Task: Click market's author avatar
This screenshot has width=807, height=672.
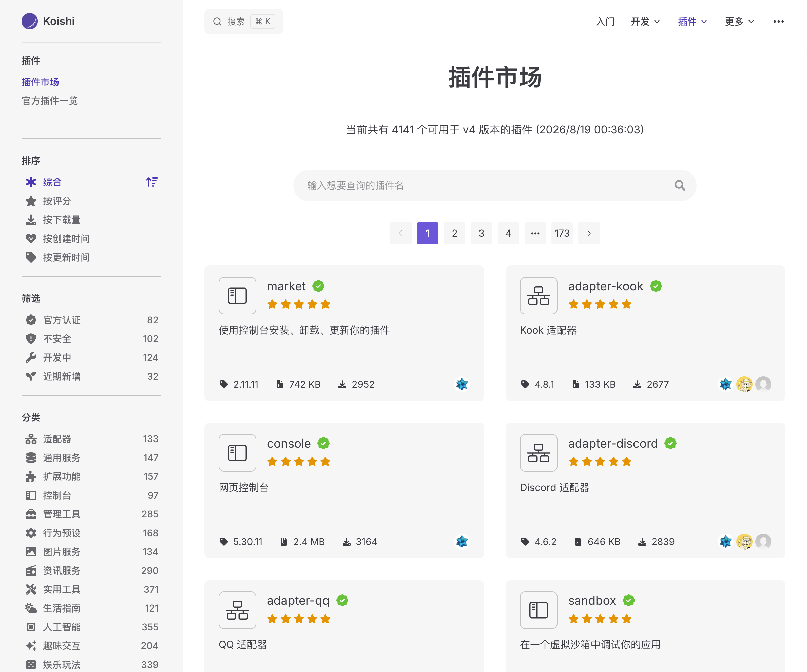Action: pos(462,384)
